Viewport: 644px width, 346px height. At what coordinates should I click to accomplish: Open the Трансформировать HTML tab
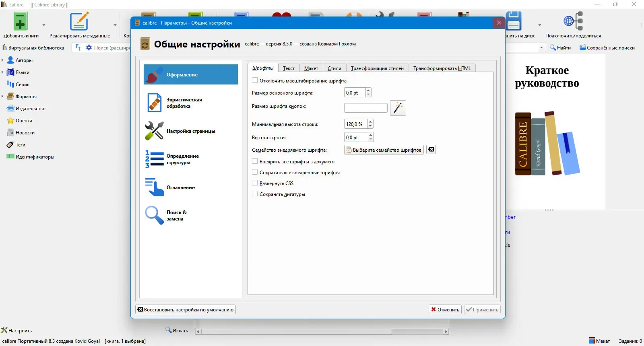(442, 68)
